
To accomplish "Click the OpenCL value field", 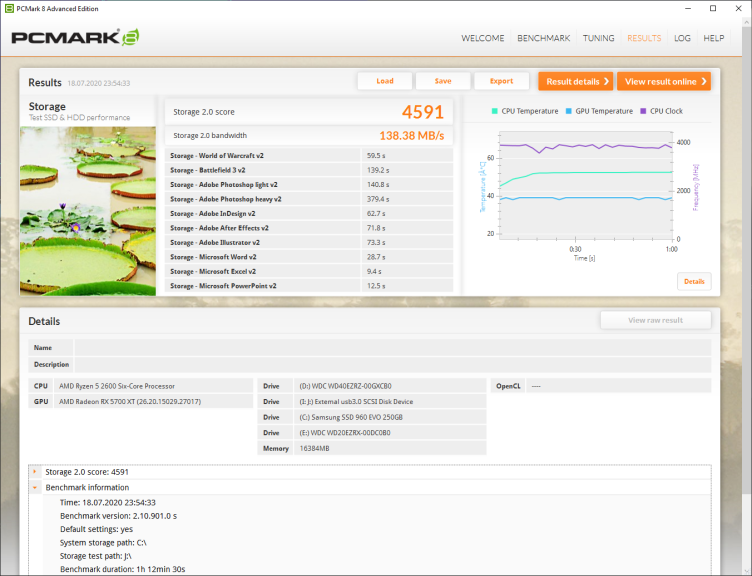I will [x=619, y=386].
